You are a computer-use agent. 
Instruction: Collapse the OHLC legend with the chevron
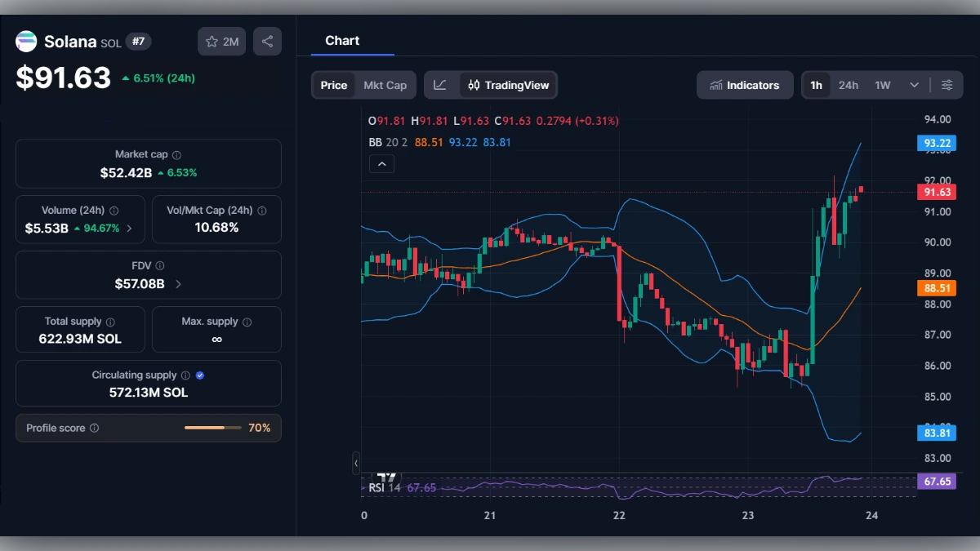click(381, 163)
